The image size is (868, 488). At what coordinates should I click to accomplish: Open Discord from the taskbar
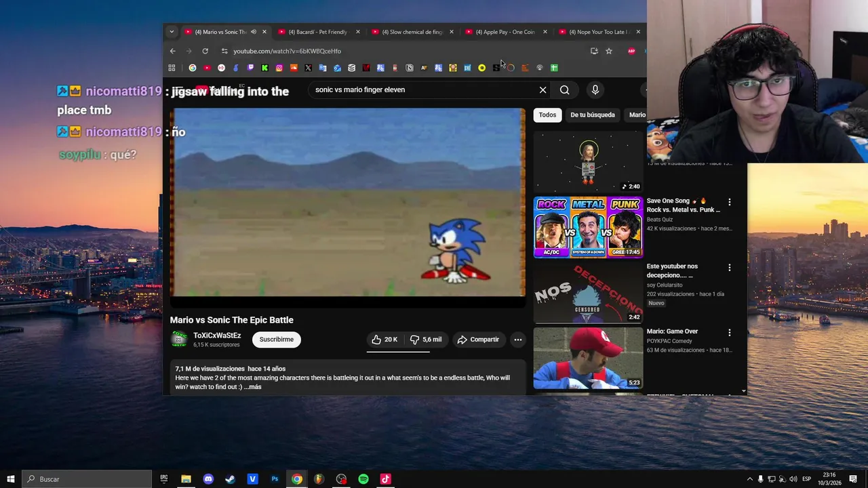pos(208,479)
